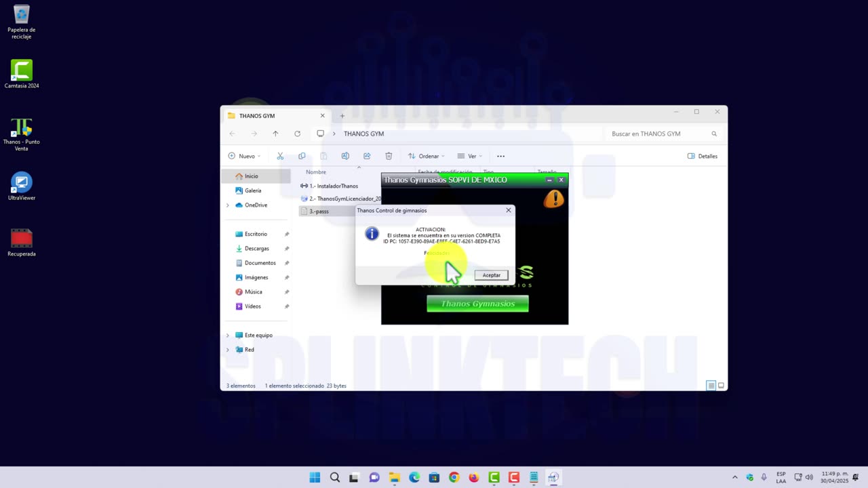Viewport: 868px width, 488px height.
Task: Open the Ver view dropdown
Action: pyautogui.click(x=469, y=156)
